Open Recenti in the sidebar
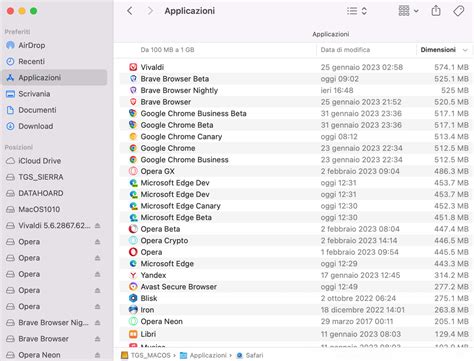Image resolution: width=474 pixels, height=361 pixels. [54, 61]
